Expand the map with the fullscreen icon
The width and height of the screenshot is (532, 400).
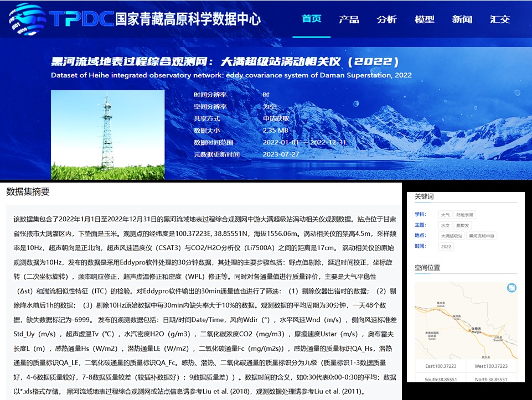(x=512, y=288)
